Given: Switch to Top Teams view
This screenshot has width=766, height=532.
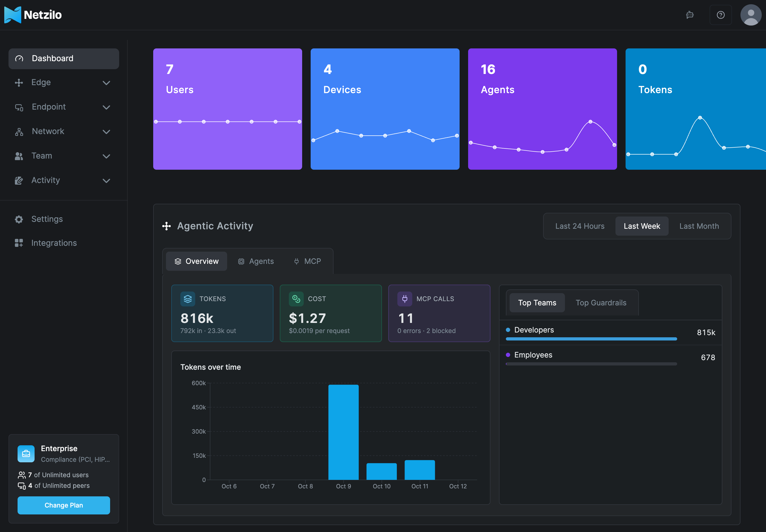Looking at the screenshot, I should [x=537, y=303].
